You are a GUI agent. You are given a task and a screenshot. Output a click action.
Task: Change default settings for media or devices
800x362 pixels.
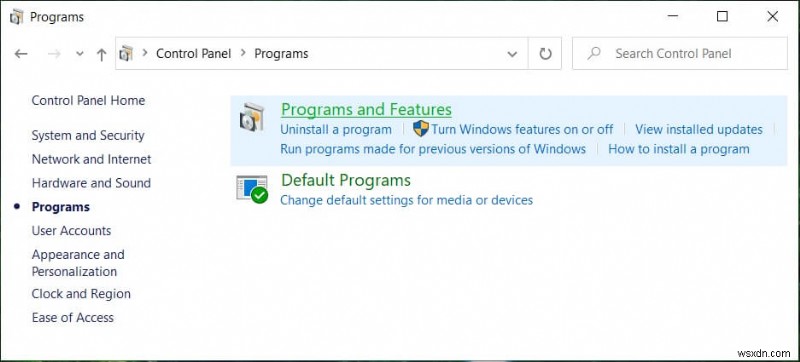(407, 200)
